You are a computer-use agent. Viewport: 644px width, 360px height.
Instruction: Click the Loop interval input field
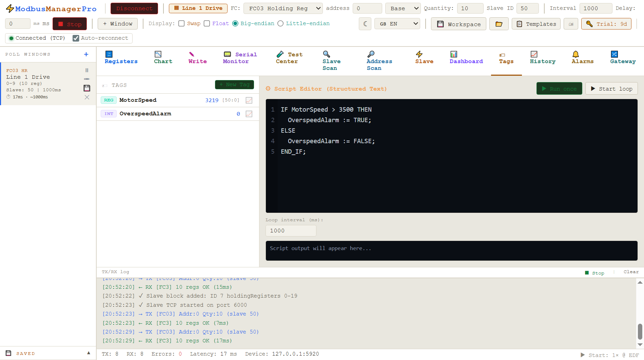(x=291, y=231)
